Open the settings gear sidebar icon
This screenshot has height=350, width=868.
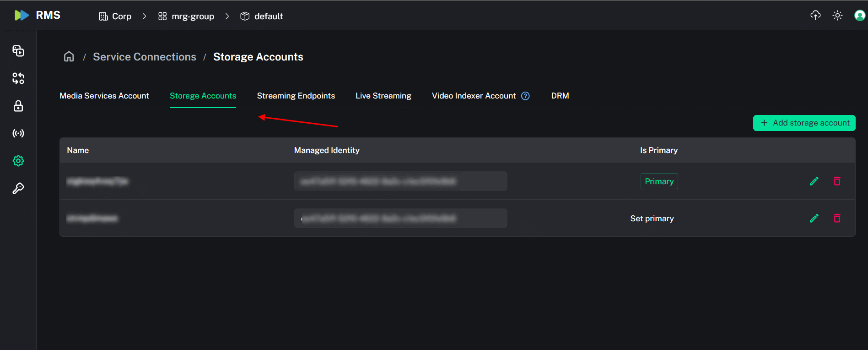click(18, 161)
